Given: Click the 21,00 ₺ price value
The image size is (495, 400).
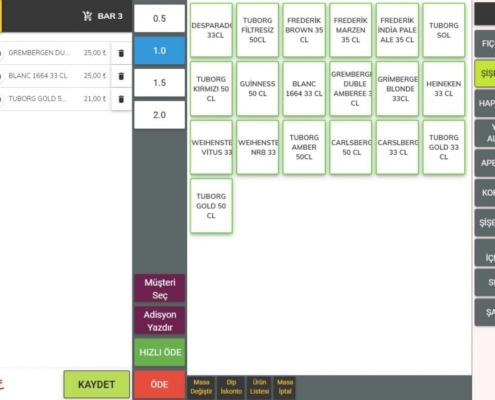Looking at the screenshot, I should click(x=95, y=99).
